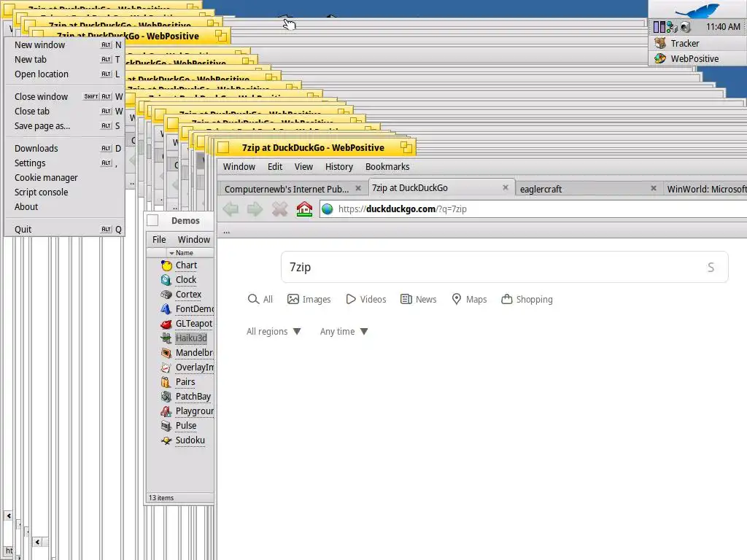Click the Maps pin icon
This screenshot has height=560, width=747.
point(457,299)
